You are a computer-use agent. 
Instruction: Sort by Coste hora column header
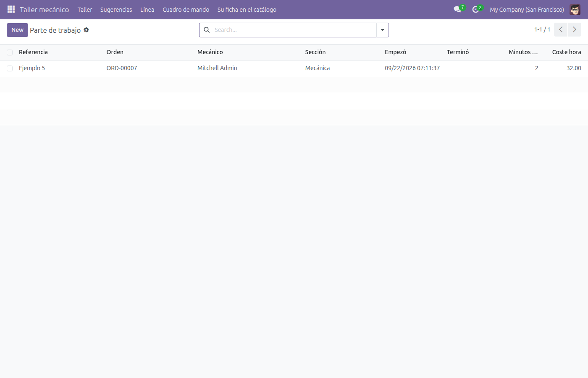coord(567,52)
